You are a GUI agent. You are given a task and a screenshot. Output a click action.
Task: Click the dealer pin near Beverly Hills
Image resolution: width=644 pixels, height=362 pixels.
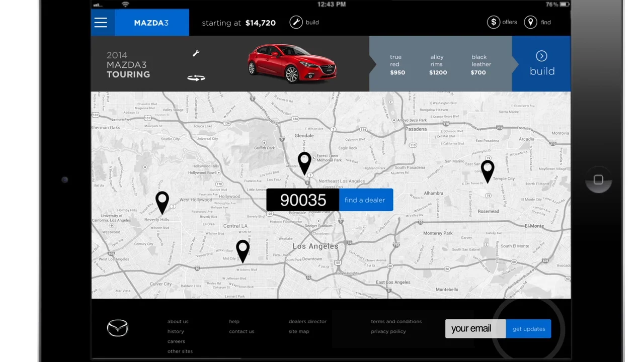[162, 203]
